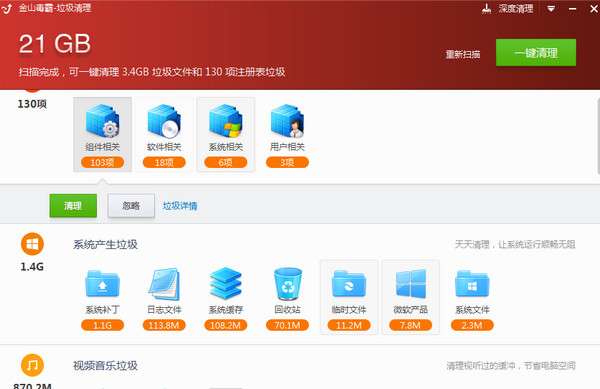Select the 系统文件 folder icon
This screenshot has width=600, height=389.
tap(472, 284)
